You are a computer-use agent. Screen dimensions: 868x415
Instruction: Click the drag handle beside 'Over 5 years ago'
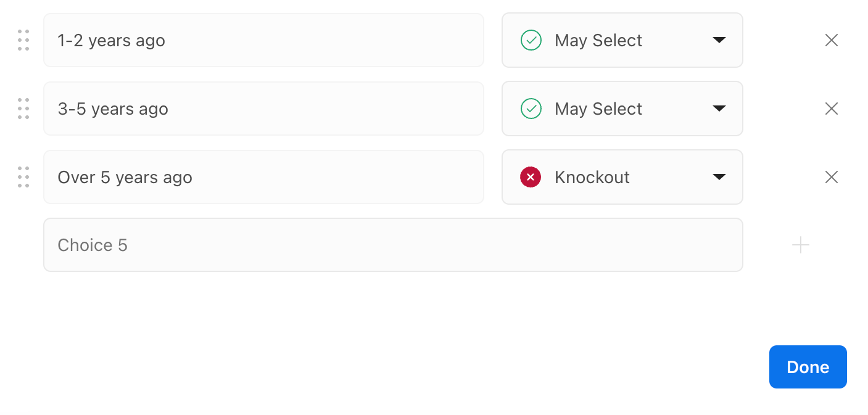(x=23, y=177)
